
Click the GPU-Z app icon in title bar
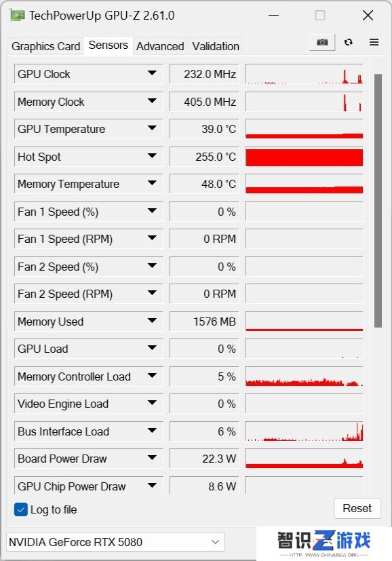(17, 16)
